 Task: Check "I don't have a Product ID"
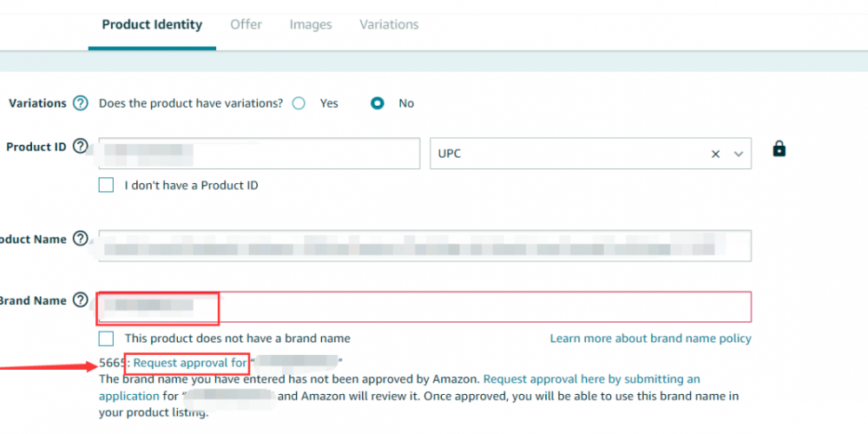[106, 185]
